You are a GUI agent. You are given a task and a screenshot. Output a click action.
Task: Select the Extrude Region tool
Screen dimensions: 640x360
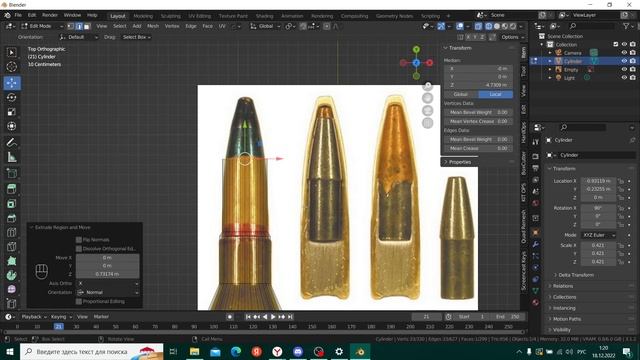point(11,189)
